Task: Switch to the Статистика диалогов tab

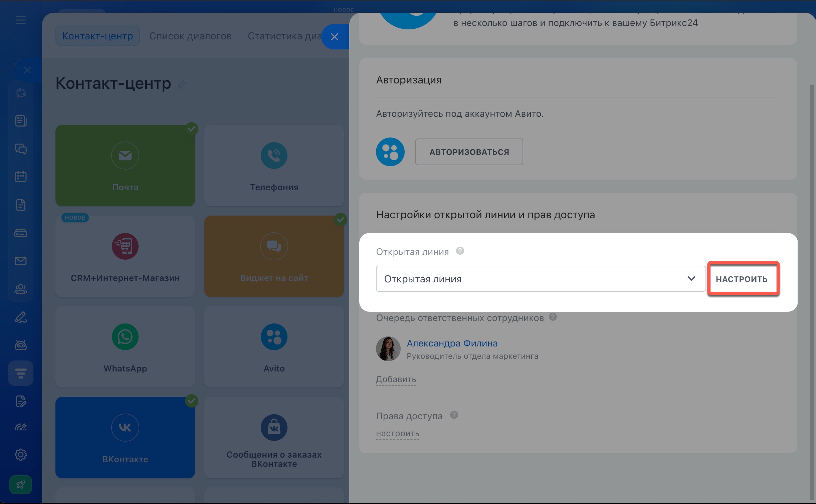Action: coord(285,36)
